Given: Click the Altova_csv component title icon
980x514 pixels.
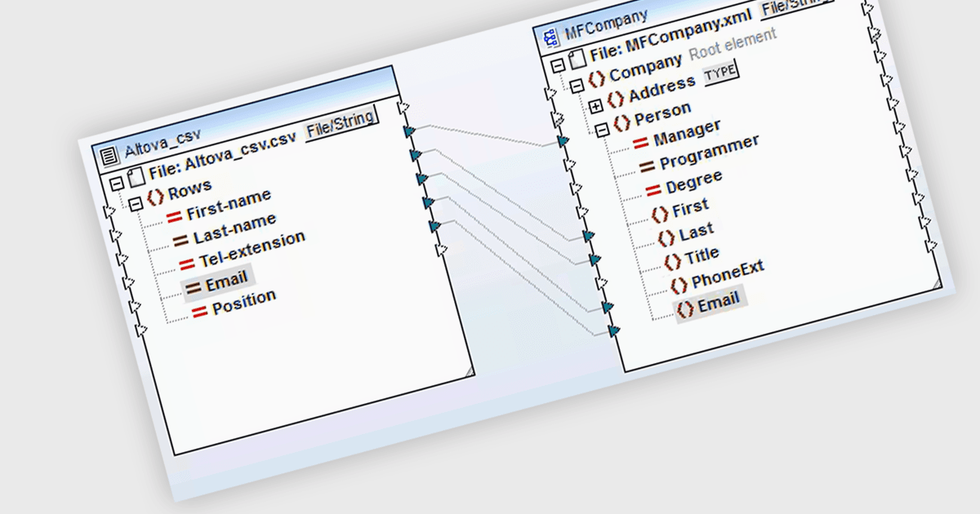Looking at the screenshot, I should 109,154.
